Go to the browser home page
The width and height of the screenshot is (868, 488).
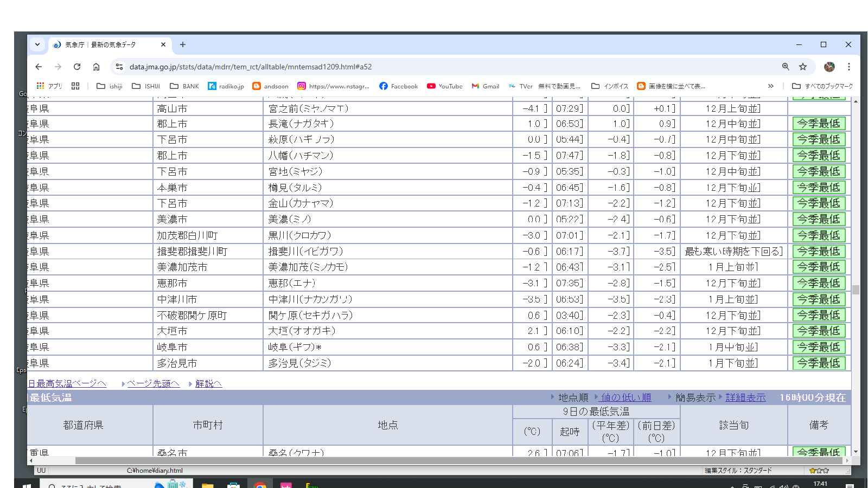(x=96, y=67)
